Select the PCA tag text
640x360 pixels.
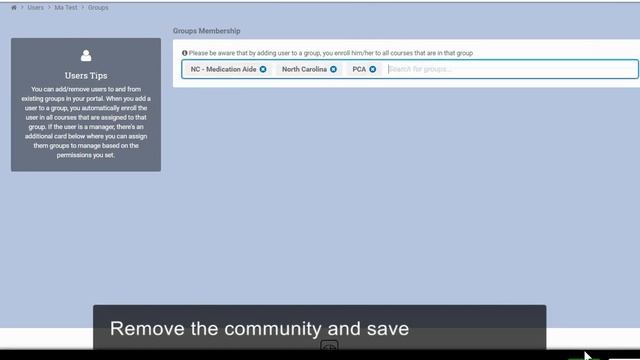(359, 69)
